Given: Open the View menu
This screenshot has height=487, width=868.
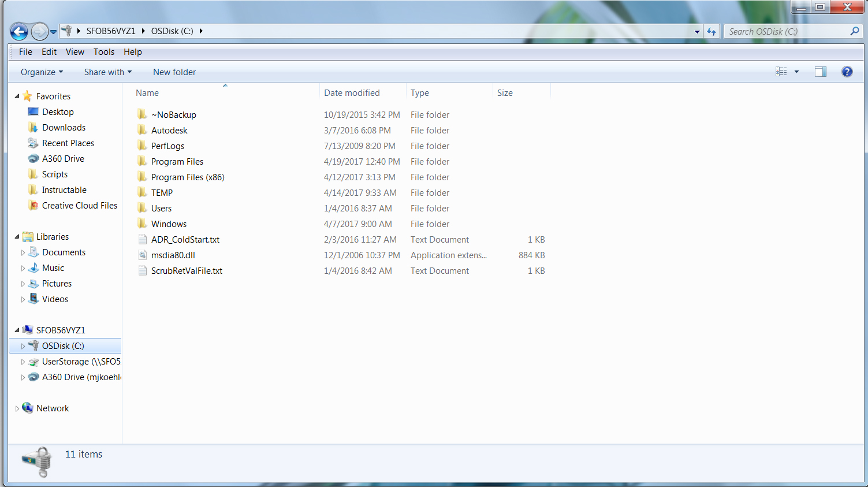Looking at the screenshot, I should pos(75,52).
